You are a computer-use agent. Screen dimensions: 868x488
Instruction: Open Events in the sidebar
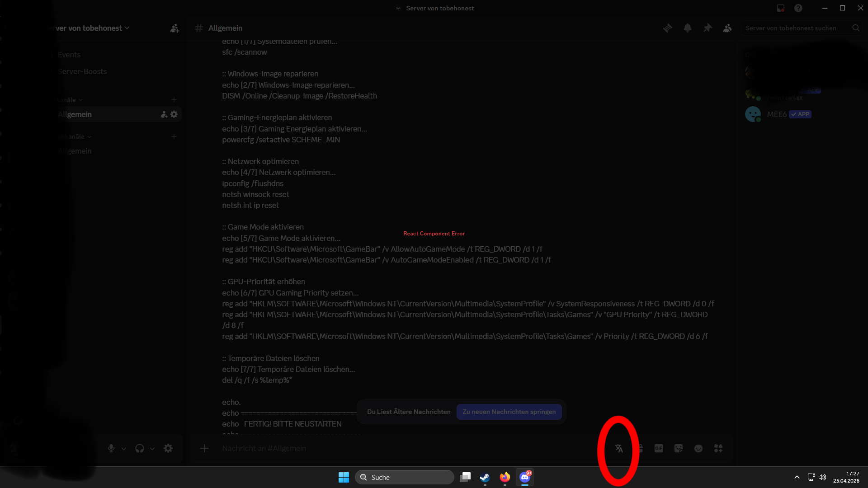point(69,55)
